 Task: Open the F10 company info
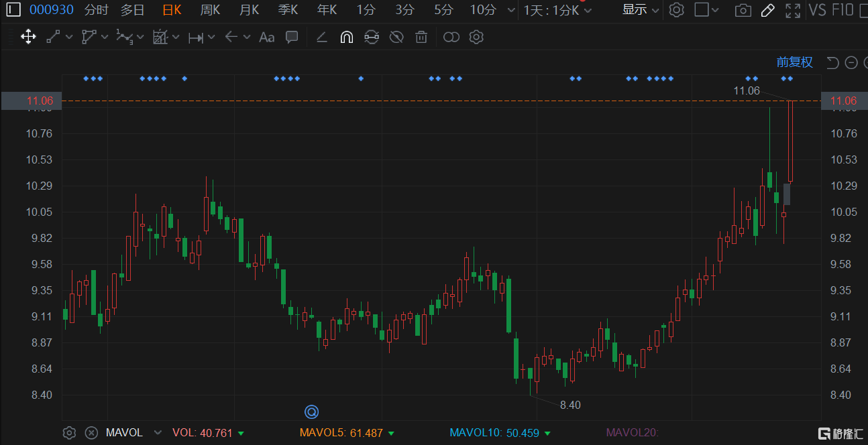[x=843, y=10]
